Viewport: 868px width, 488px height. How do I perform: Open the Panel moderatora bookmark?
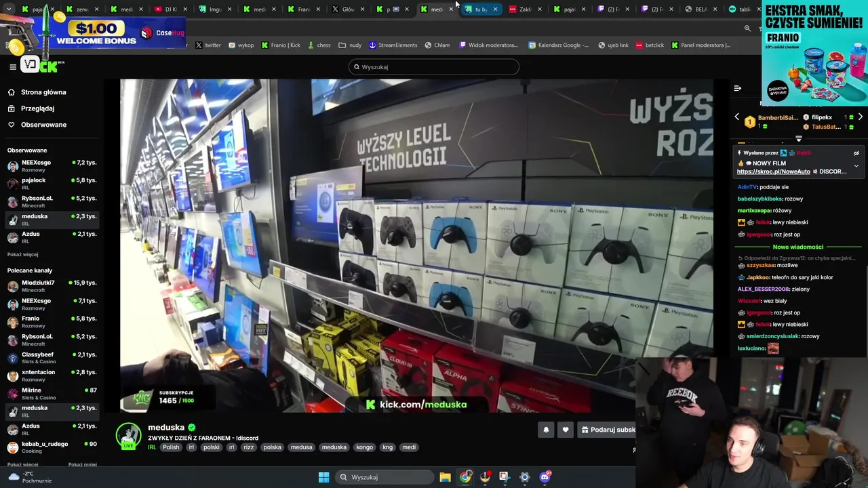(x=701, y=45)
